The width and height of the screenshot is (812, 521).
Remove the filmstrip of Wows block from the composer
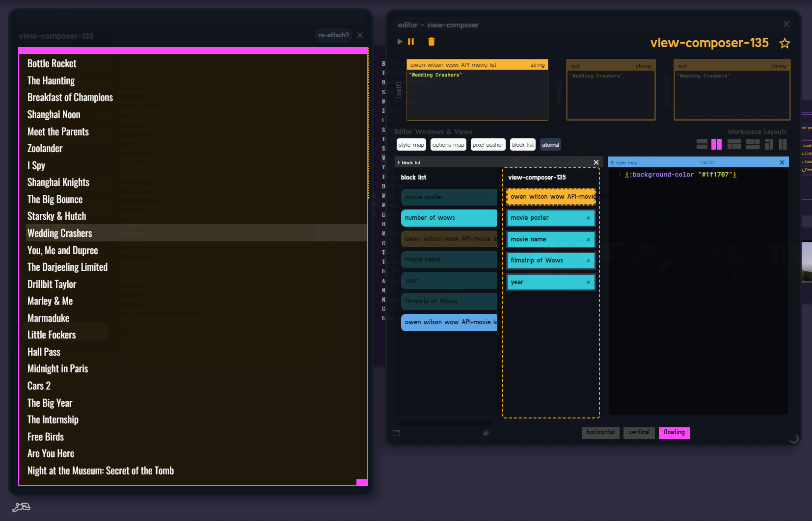tap(588, 260)
